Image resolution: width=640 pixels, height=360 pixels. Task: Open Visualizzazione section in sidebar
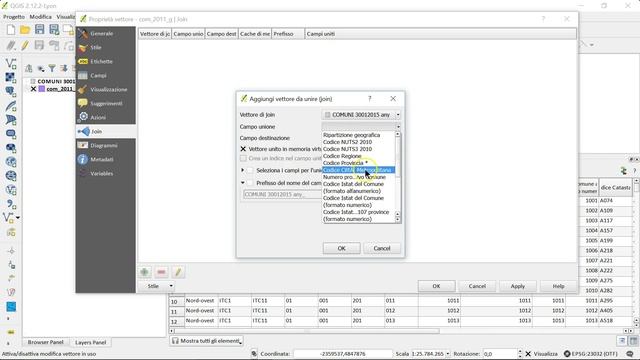(x=106, y=89)
